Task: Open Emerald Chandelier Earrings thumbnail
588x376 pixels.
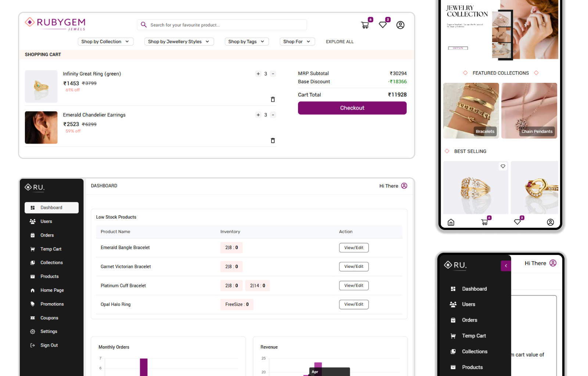Action: [41, 127]
